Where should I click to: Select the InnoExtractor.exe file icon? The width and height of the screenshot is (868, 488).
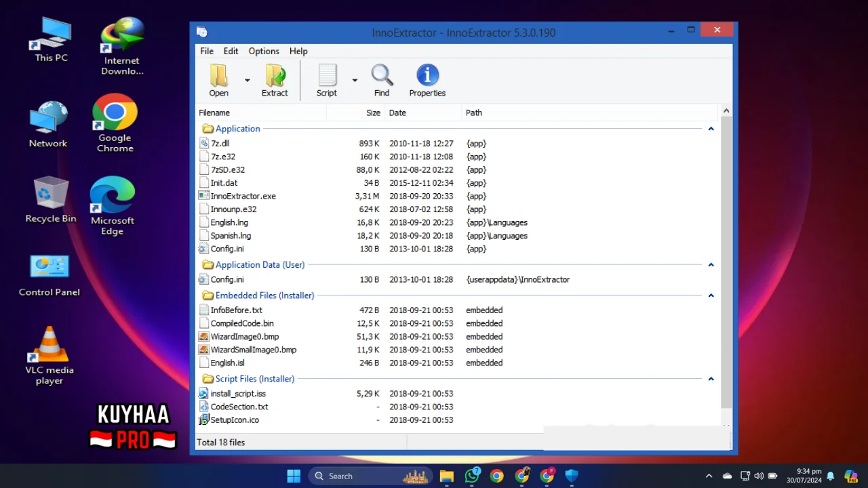[203, 196]
